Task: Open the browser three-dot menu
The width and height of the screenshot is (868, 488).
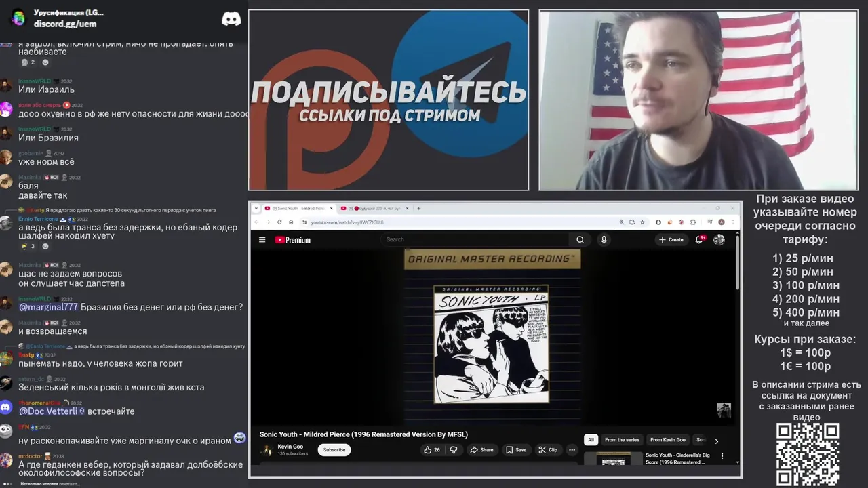Action: tap(734, 222)
